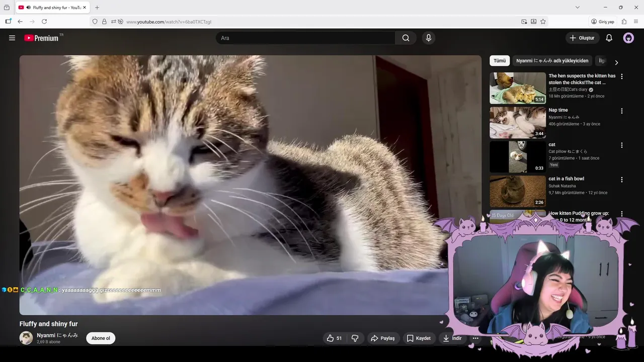Image resolution: width=644 pixels, height=362 pixels.
Task: Switch to Fluffy and shiny fur tab
Action: 52,8
